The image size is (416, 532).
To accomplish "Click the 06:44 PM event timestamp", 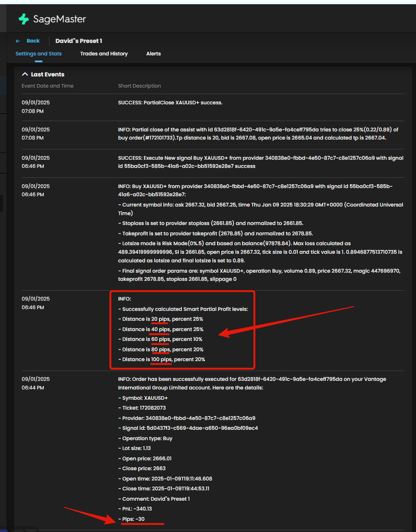I will pyautogui.click(x=33, y=388).
